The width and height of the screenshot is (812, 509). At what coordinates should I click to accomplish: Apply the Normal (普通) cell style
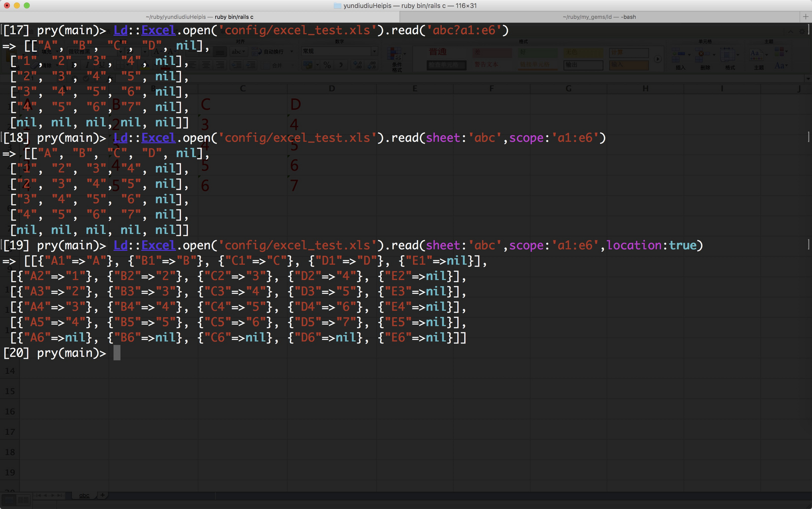point(447,52)
